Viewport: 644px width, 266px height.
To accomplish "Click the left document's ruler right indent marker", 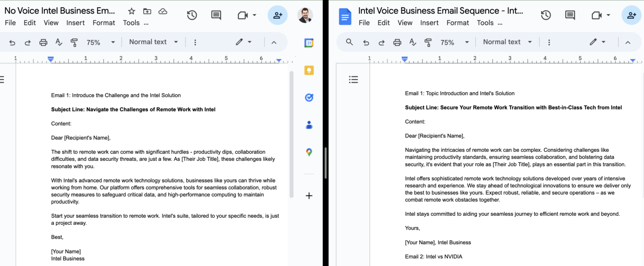I will 279,60.
